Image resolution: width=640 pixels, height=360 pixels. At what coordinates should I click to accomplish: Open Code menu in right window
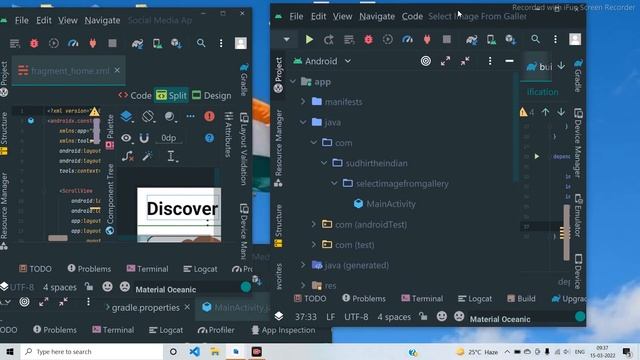pos(412,16)
